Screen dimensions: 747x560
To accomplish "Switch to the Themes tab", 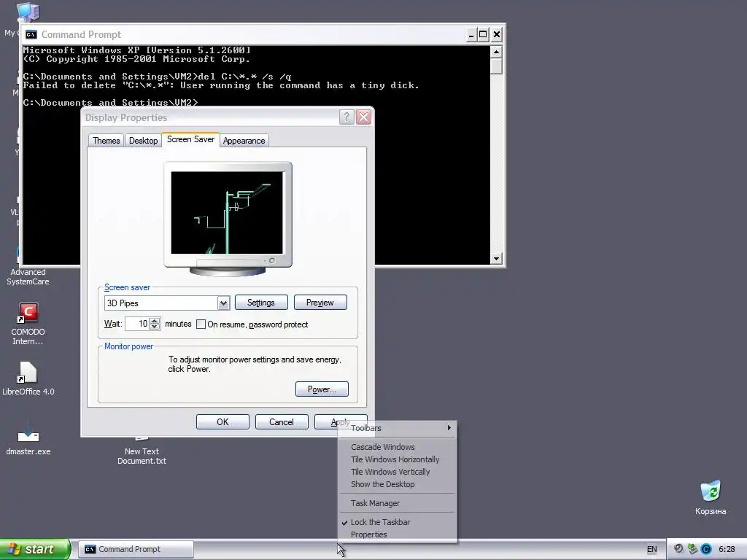I will (107, 141).
